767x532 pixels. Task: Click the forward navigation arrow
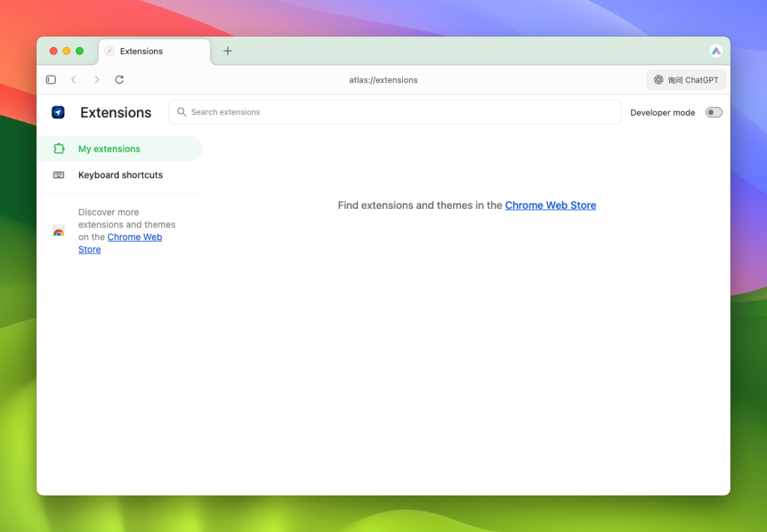[97, 80]
